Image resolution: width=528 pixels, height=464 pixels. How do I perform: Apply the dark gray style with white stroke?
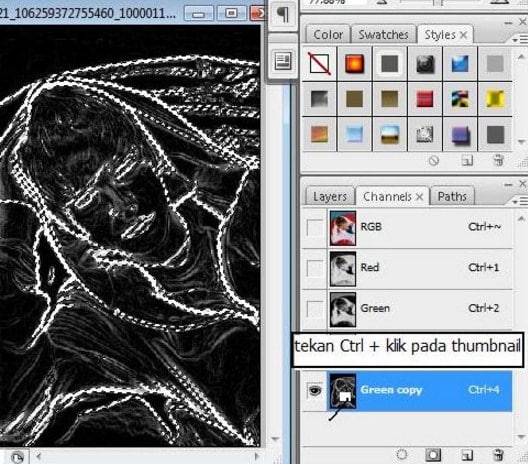pyautogui.click(x=390, y=64)
